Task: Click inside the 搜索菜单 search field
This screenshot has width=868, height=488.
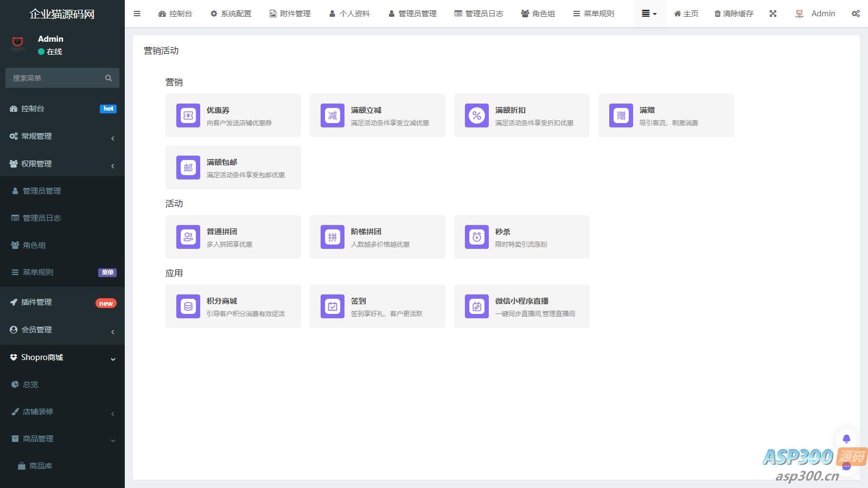Action: click(54, 78)
